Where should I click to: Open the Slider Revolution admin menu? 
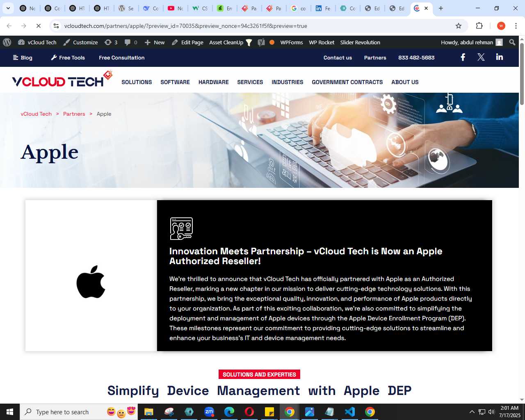pyautogui.click(x=360, y=42)
